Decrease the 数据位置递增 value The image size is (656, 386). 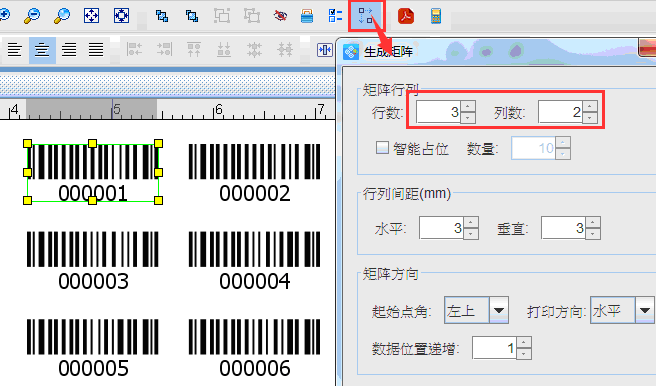524,354
